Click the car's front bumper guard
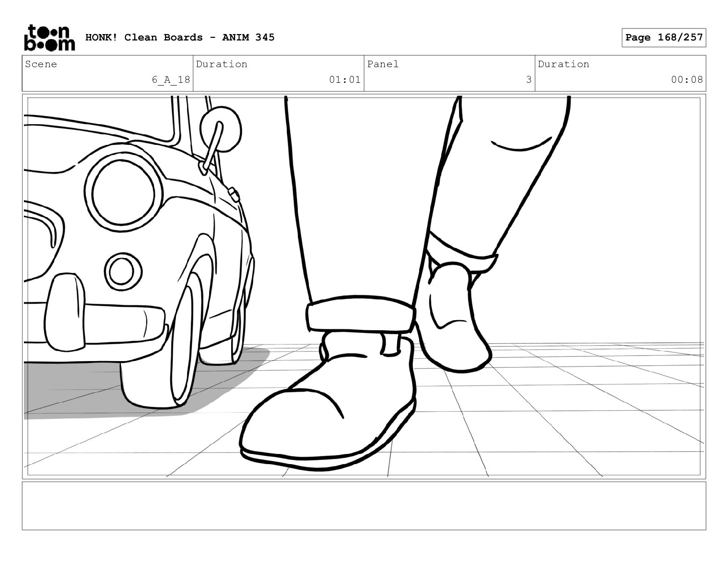Image resolution: width=728 pixels, height=563 pixels. coord(65,312)
